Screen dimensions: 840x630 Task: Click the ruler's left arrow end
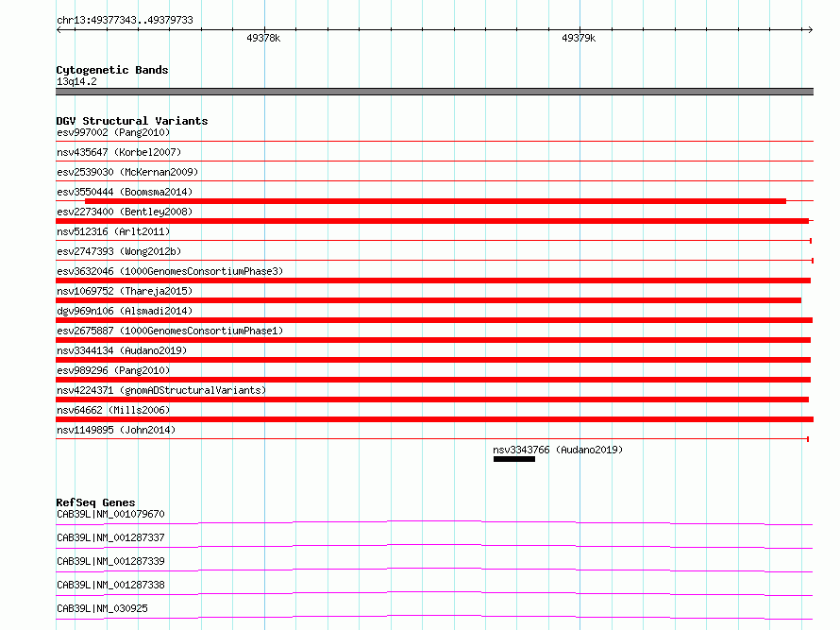[x=59, y=30]
